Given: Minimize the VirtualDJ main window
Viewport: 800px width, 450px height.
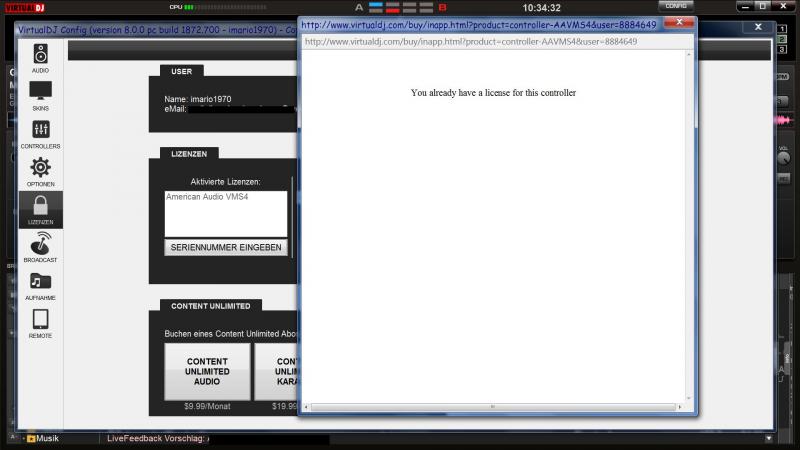Looking at the screenshot, I should pyautogui.click(x=745, y=6).
